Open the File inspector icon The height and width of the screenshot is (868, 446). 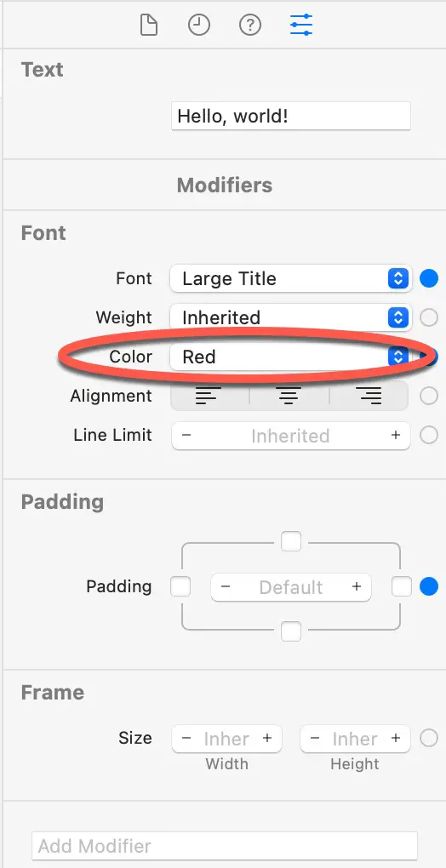pos(149,26)
